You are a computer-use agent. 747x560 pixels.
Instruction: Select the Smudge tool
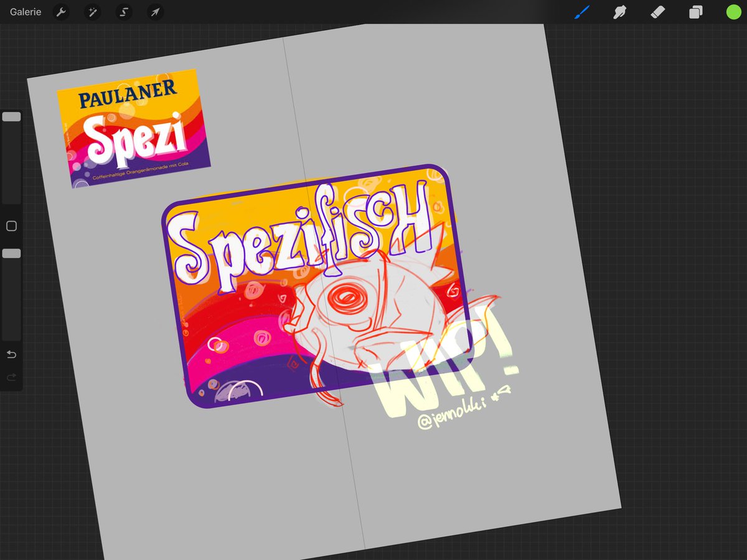[619, 12]
